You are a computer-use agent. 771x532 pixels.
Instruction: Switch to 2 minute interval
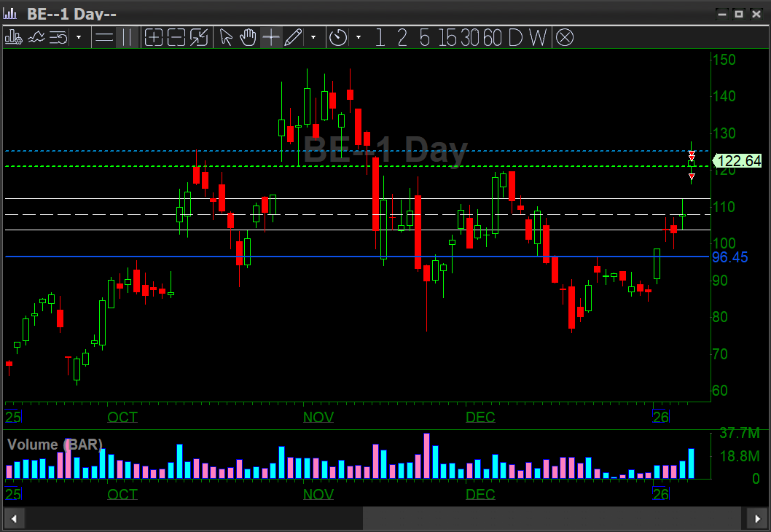pyautogui.click(x=402, y=37)
